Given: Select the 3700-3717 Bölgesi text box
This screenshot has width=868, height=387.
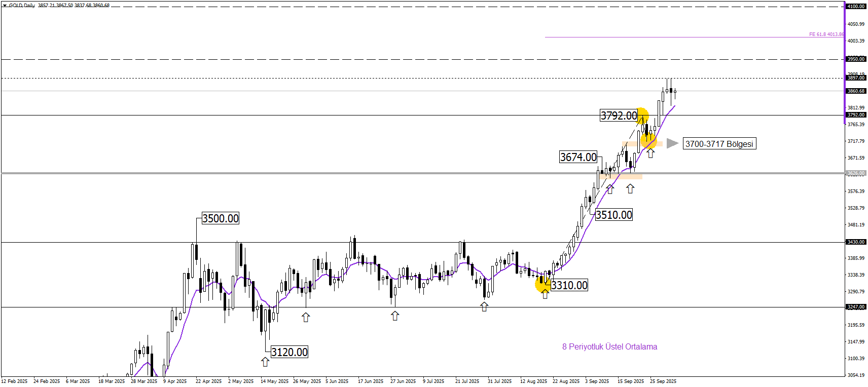Looking at the screenshot, I should [x=719, y=144].
